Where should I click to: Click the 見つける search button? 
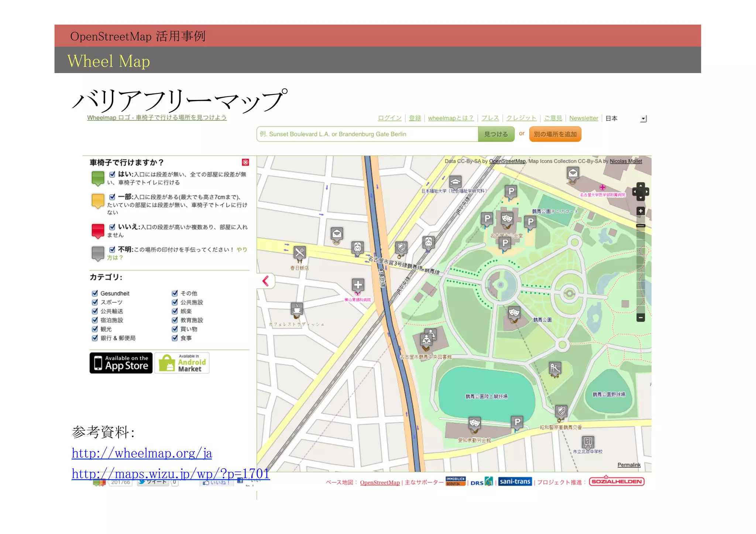496,134
